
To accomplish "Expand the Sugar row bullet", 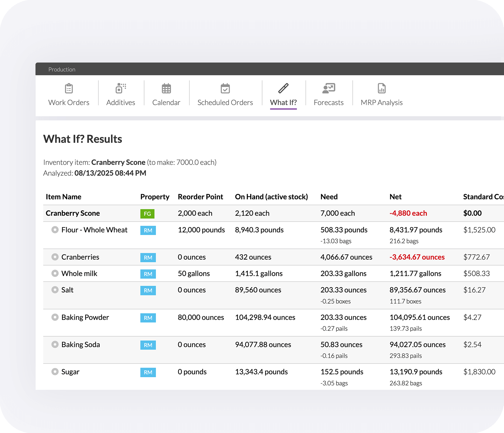I will (55, 372).
